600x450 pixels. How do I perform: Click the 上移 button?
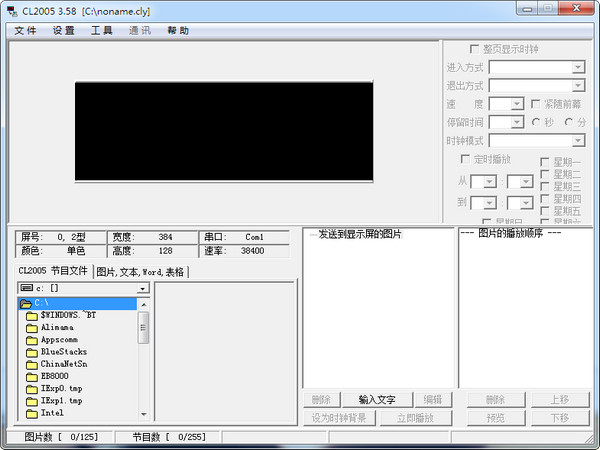(560, 400)
